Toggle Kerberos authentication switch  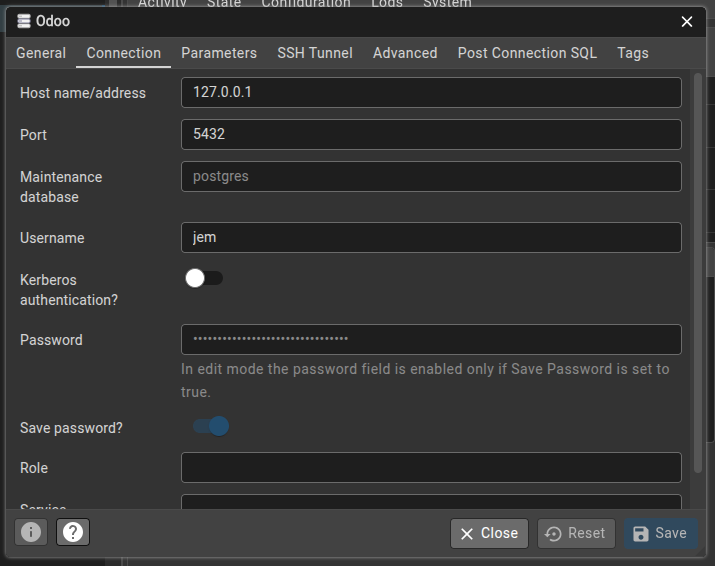coord(204,278)
